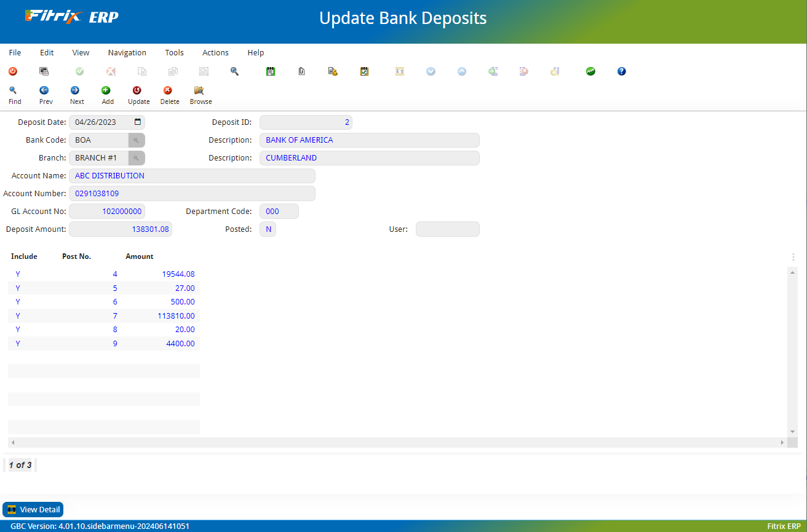
Task: Click the red Exit icon in the upper toolbar
Action: (13, 71)
